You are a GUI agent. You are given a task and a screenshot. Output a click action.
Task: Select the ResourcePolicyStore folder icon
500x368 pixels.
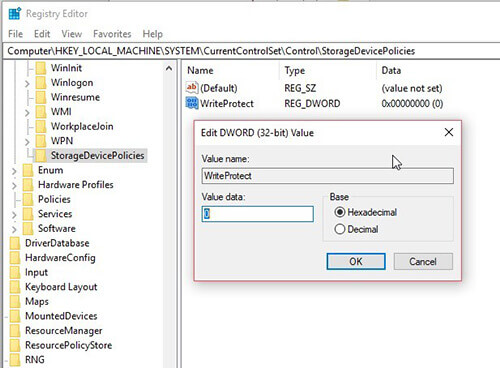tap(15, 345)
